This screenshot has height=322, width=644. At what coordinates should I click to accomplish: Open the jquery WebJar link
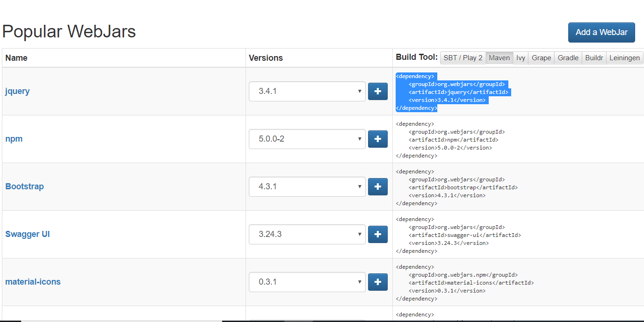pos(17,91)
